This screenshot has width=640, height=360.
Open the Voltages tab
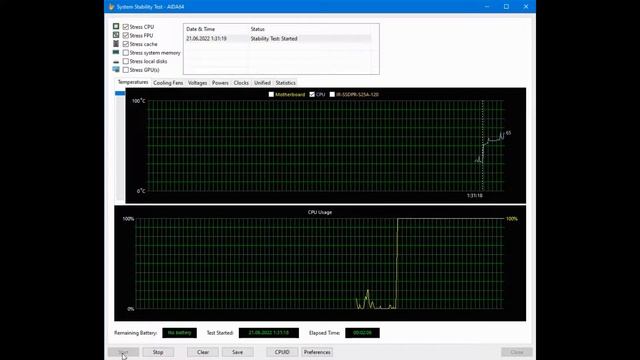pos(197,83)
